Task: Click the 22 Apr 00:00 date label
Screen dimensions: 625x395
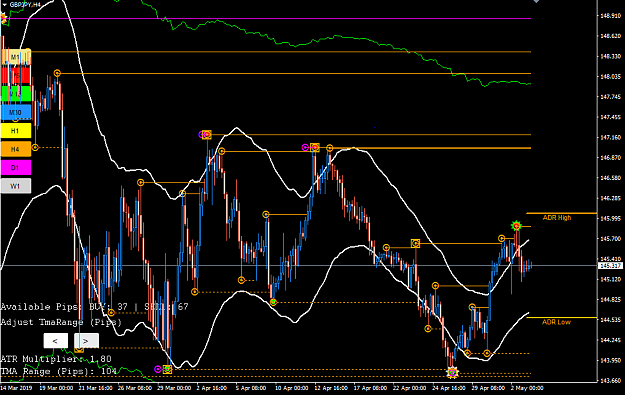Action: (x=409, y=388)
